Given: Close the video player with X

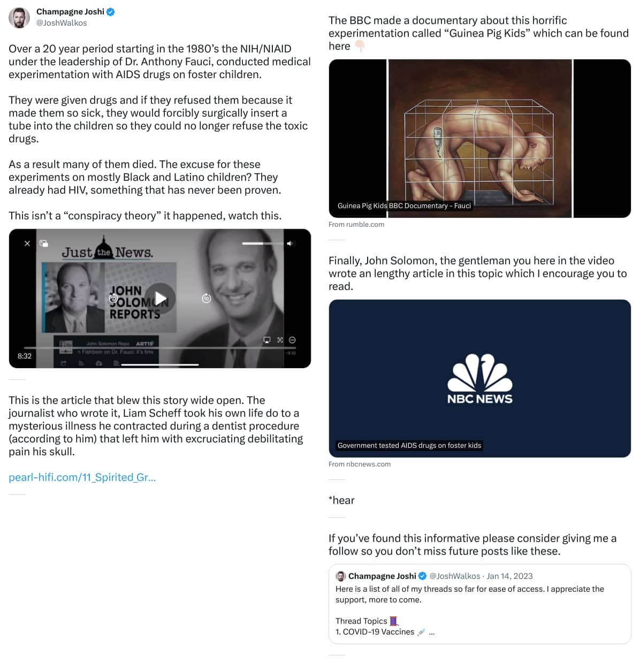Looking at the screenshot, I should pos(27,243).
